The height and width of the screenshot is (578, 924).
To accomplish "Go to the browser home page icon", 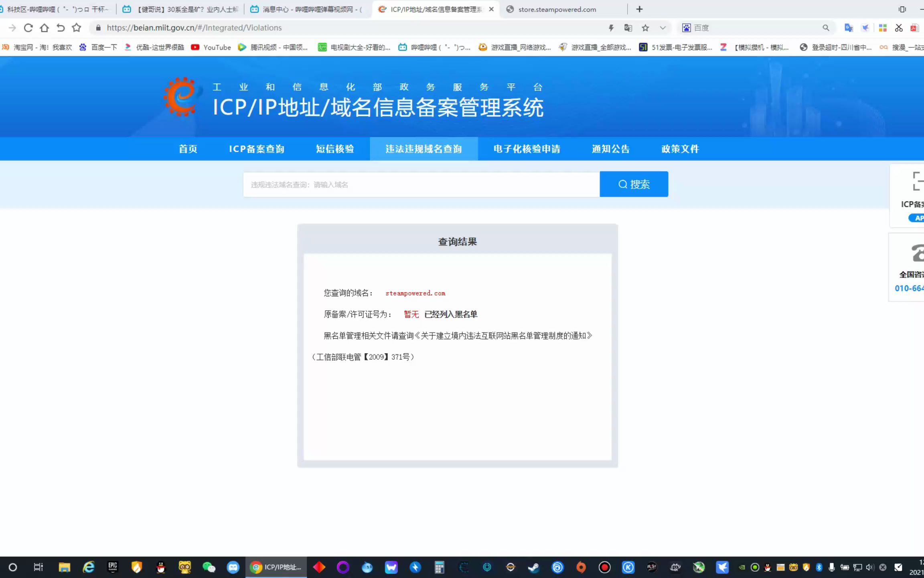I will coord(44,28).
